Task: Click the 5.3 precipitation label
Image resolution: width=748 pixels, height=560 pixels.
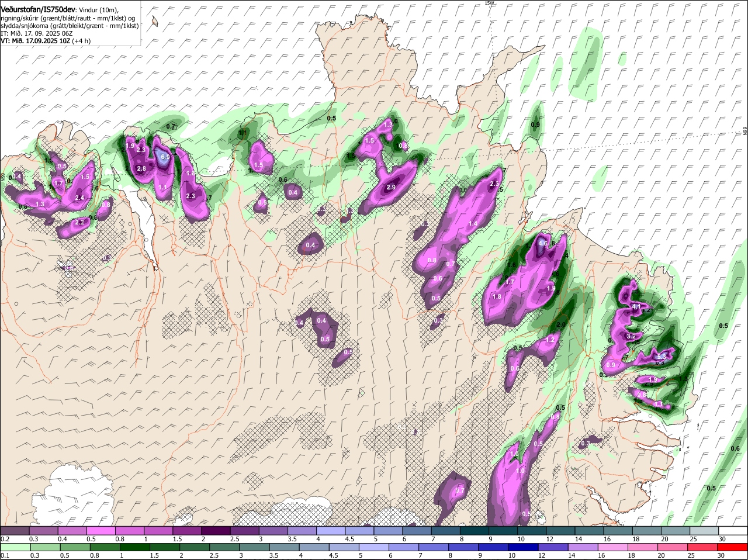Action: (x=662, y=356)
